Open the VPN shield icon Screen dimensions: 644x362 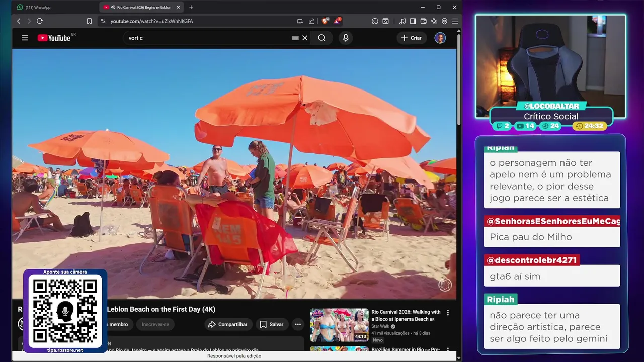[x=444, y=21]
